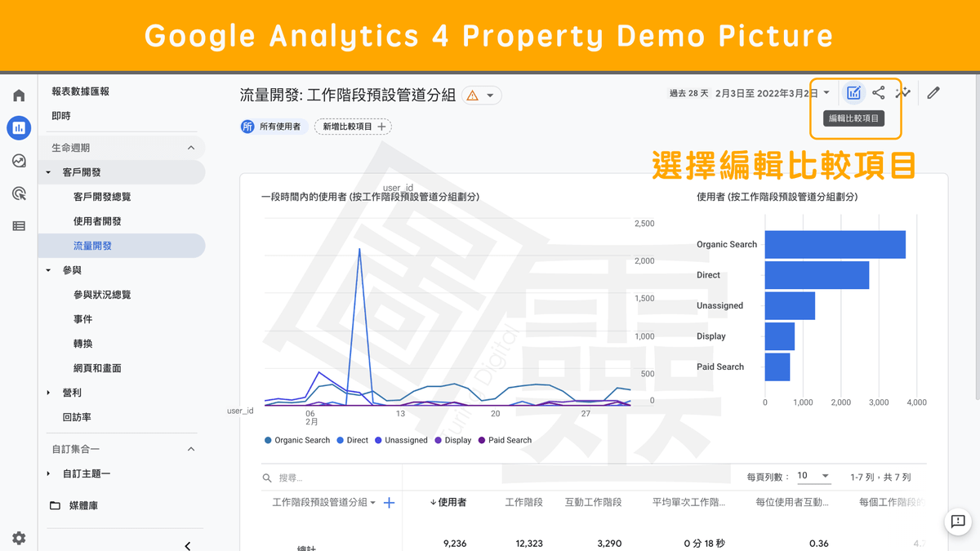Click the Display legend color dot
980x551 pixels.
pyautogui.click(x=439, y=440)
